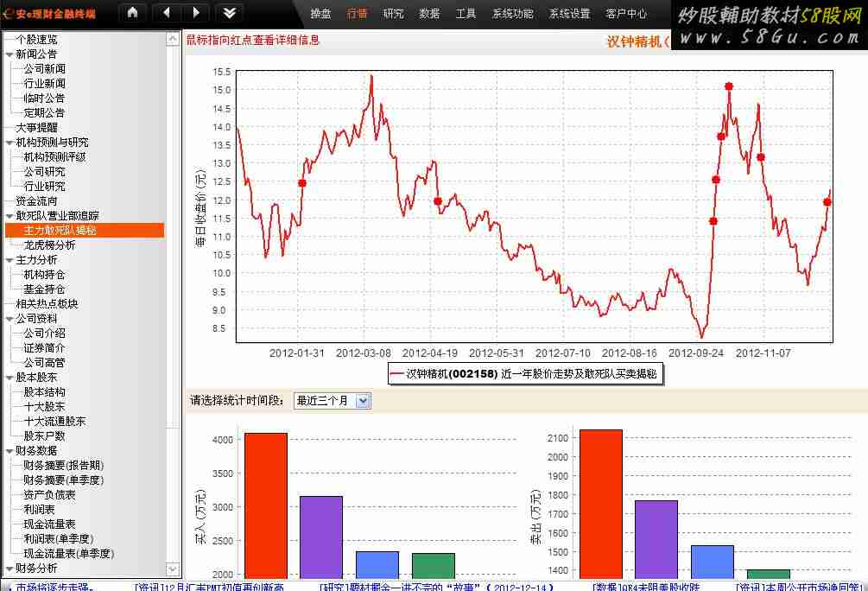Open 临时公告 in sidebar tree

pos(44,98)
